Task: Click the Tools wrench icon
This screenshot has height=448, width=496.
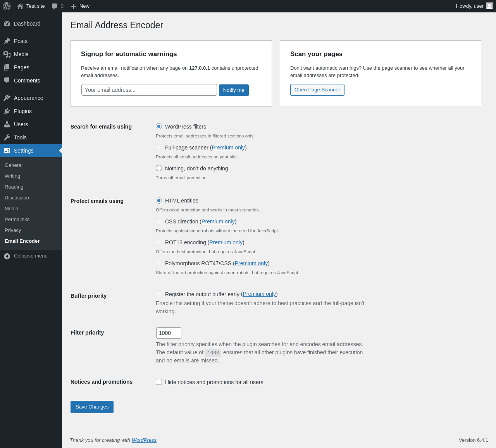Action: [x=7, y=137]
